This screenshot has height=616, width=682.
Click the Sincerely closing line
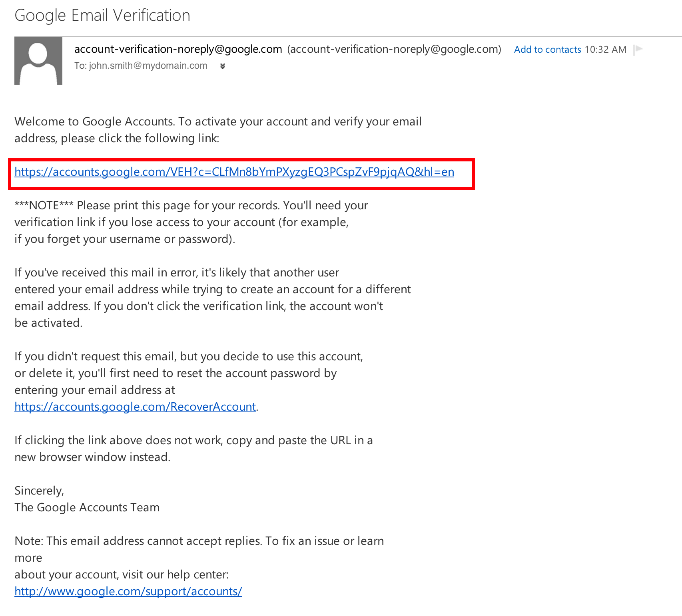pos(39,491)
